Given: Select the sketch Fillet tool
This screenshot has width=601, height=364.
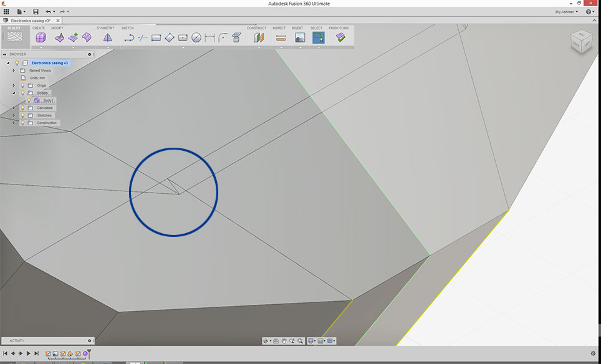Looking at the screenshot, I should tap(223, 37).
